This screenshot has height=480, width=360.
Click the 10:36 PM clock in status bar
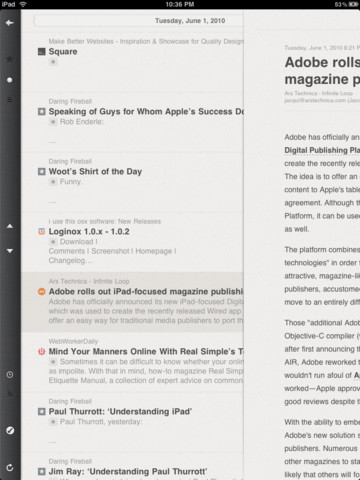coord(180,4)
